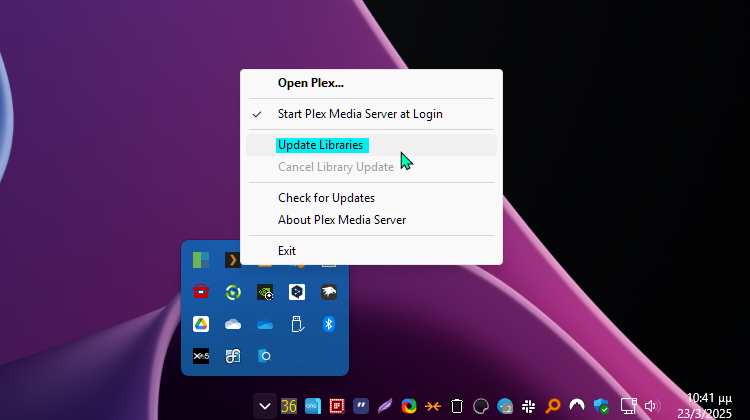Click the multicolor swirl taskbar icon
Screen dimensions: 750x420
coord(408,406)
